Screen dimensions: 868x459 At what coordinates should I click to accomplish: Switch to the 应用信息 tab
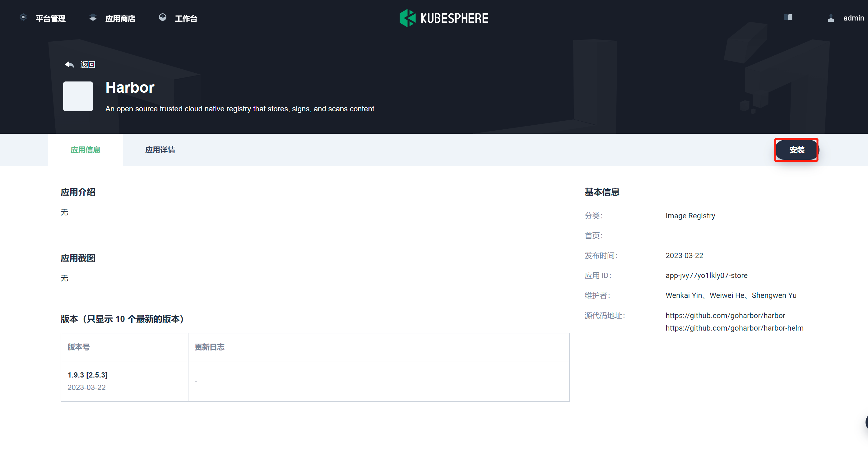85,150
